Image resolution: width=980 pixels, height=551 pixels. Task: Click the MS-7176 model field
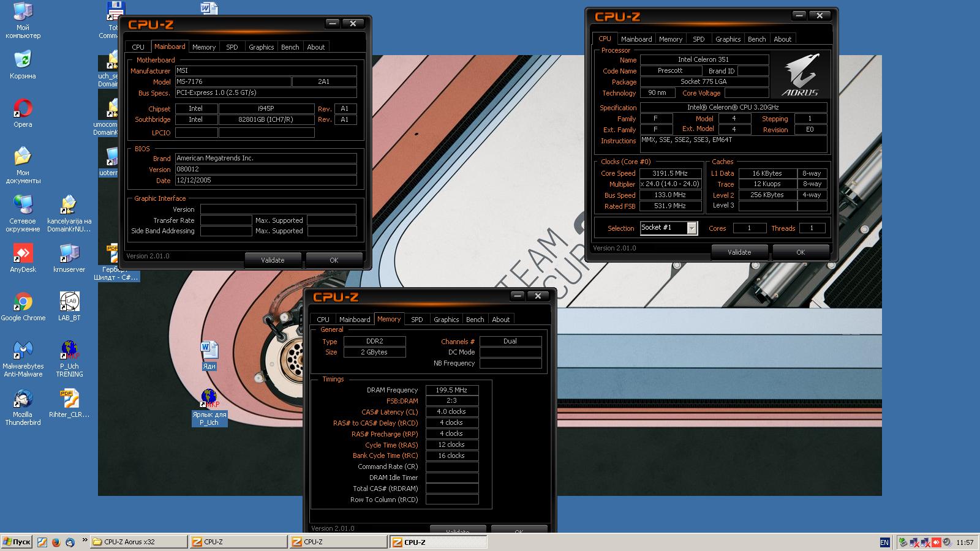(233, 81)
